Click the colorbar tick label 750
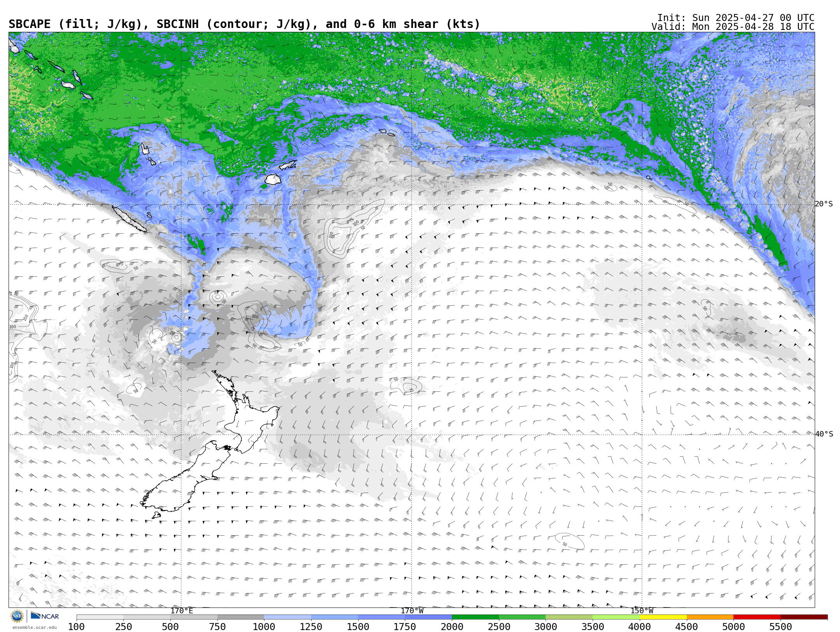This screenshot has width=840, height=632. pyautogui.click(x=217, y=627)
